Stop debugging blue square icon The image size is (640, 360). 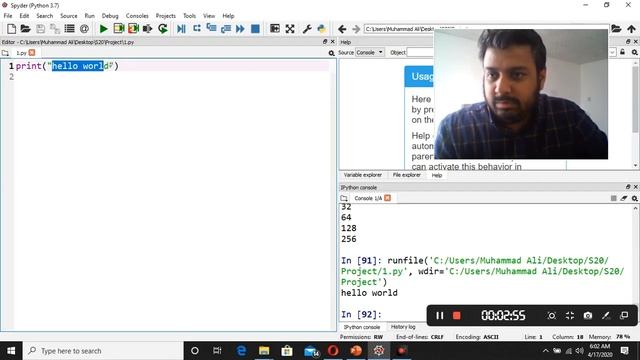[255, 29]
